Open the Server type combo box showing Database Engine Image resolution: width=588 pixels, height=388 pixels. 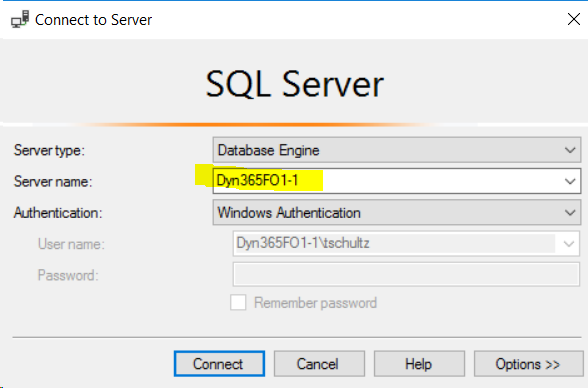click(x=397, y=150)
